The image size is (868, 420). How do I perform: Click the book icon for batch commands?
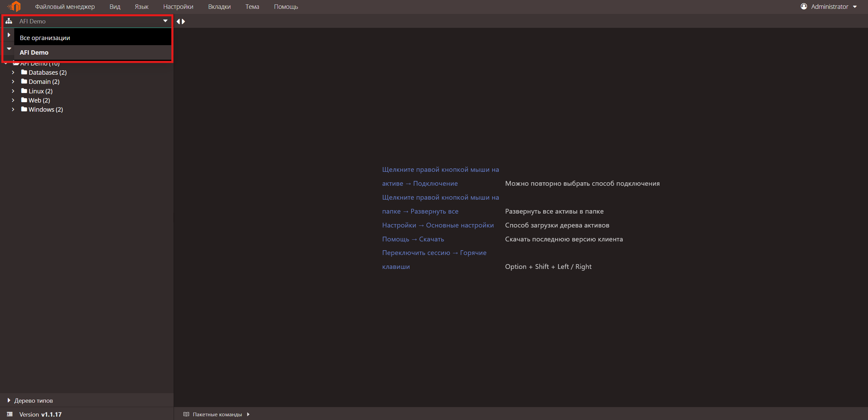click(x=186, y=414)
